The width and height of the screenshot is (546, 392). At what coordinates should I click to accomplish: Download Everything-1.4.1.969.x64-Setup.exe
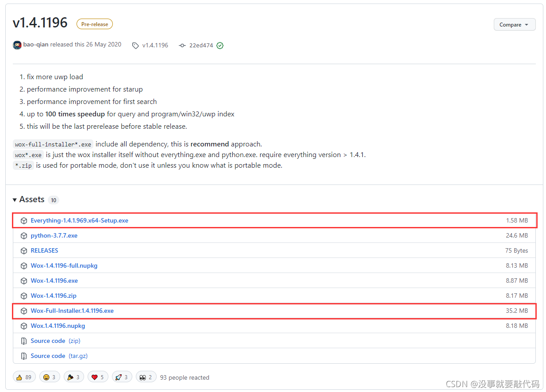pos(79,220)
